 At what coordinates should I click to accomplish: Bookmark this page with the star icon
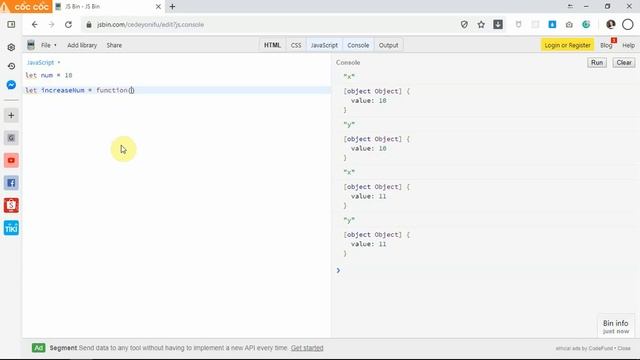[481, 24]
